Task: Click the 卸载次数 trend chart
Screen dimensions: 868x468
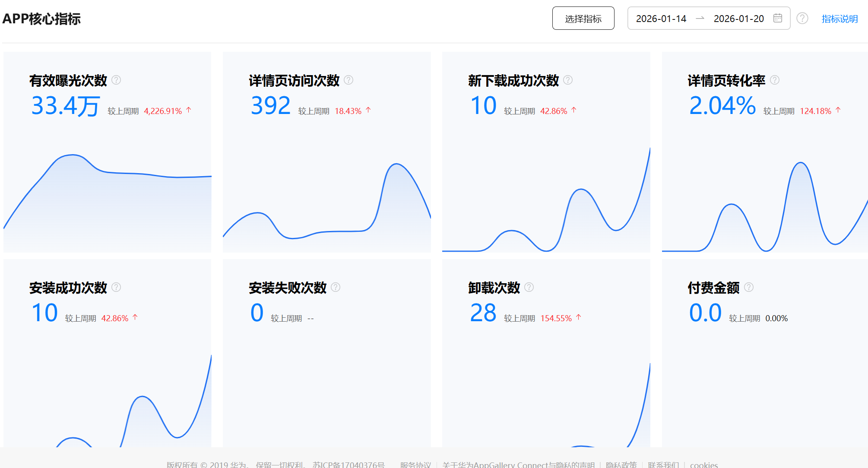Action: click(x=546, y=405)
